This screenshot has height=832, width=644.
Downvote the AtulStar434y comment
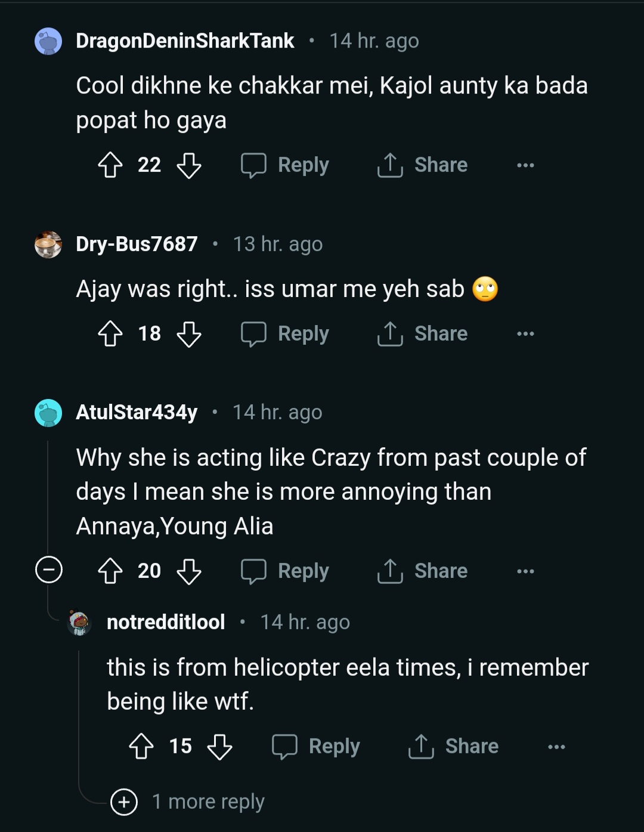tap(189, 571)
